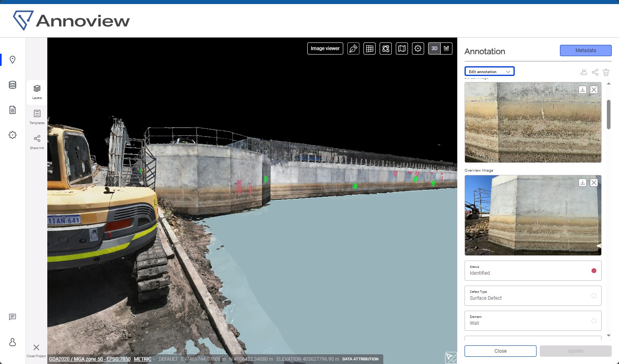Open the grid table view icon

click(x=370, y=48)
